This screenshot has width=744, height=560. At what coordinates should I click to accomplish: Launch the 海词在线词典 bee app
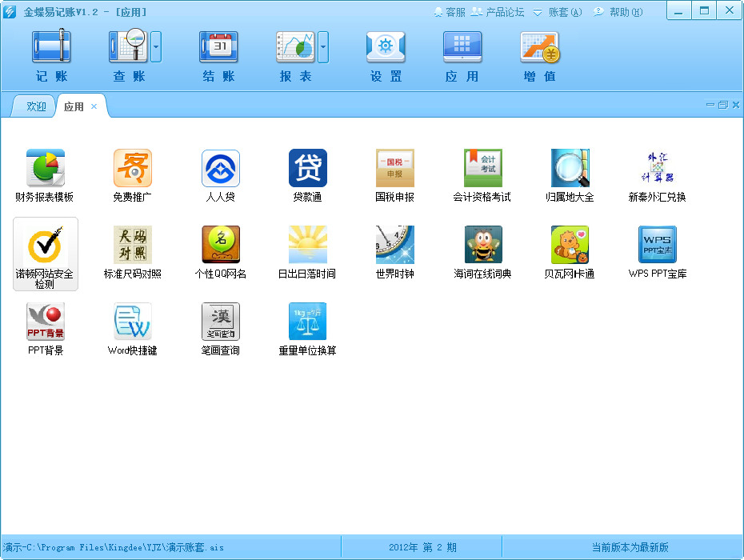point(482,253)
